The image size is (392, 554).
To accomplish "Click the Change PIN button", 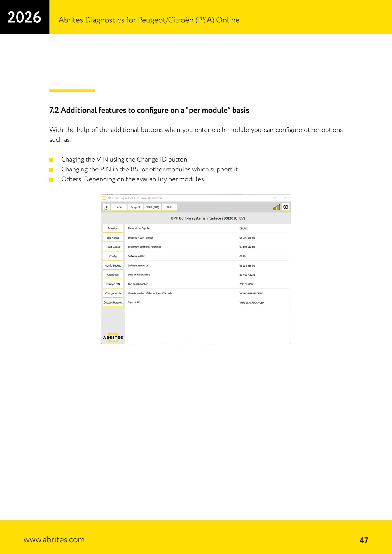I will point(113,284).
